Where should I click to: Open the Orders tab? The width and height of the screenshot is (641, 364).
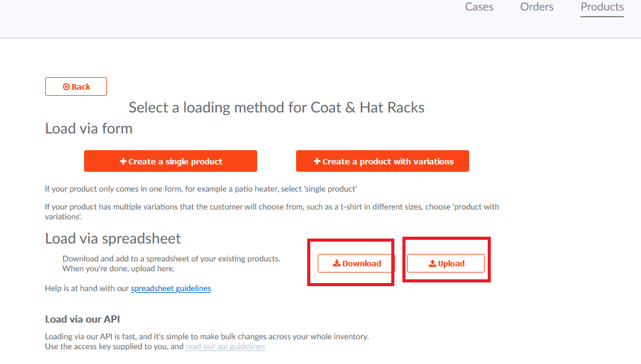537,7
